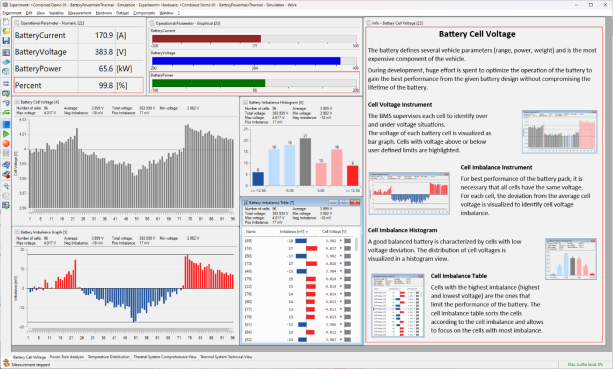Switch to the Power Train Analysis tab
613x369 pixels.
click(x=67, y=357)
